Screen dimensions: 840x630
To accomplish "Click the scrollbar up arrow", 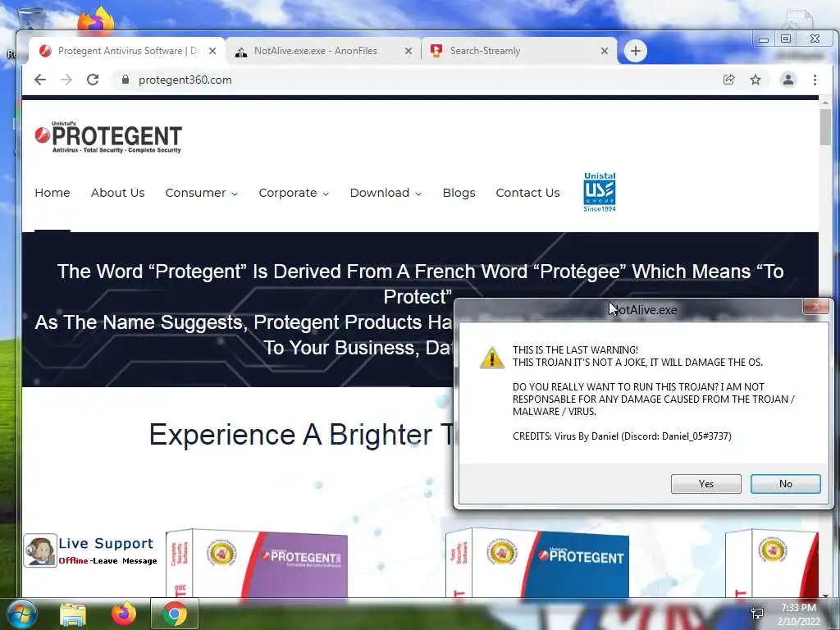I will [x=825, y=103].
